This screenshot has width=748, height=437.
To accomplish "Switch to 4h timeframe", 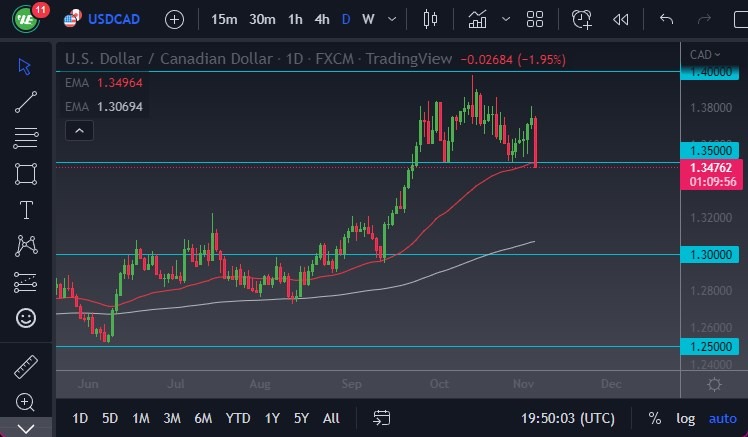I will 322,20.
